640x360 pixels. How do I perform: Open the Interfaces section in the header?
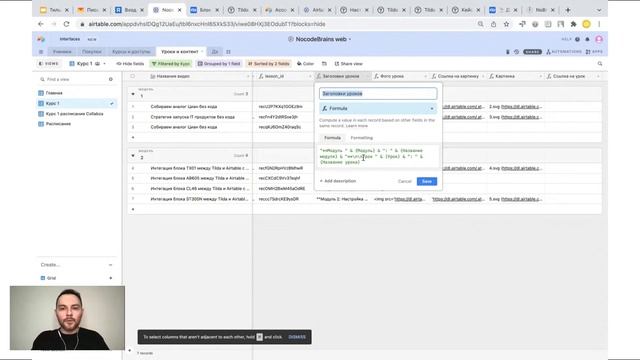[x=70, y=39]
